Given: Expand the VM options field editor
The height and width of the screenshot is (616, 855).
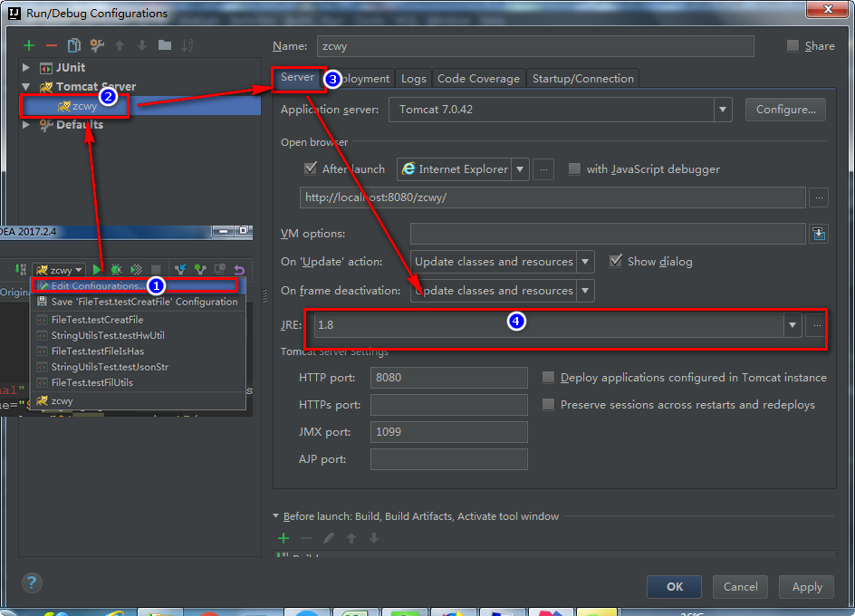Looking at the screenshot, I should coord(819,234).
